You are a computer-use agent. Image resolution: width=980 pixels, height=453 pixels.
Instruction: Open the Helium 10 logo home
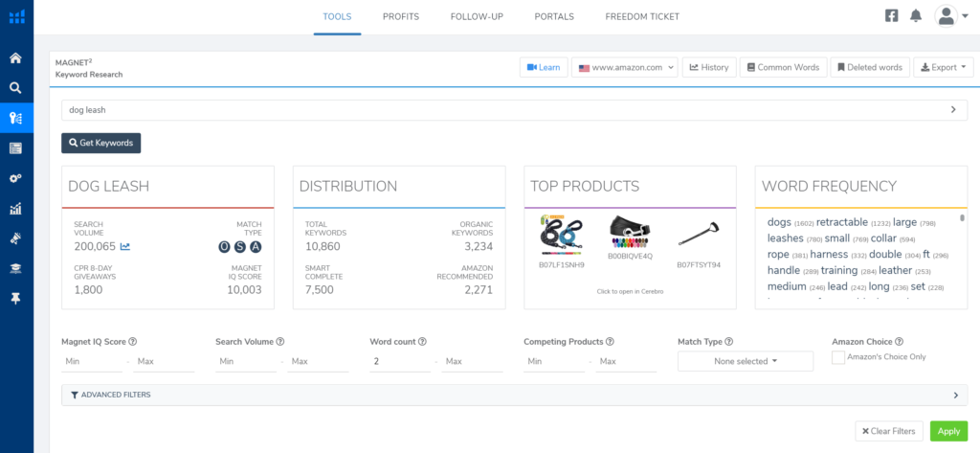[x=16, y=17]
